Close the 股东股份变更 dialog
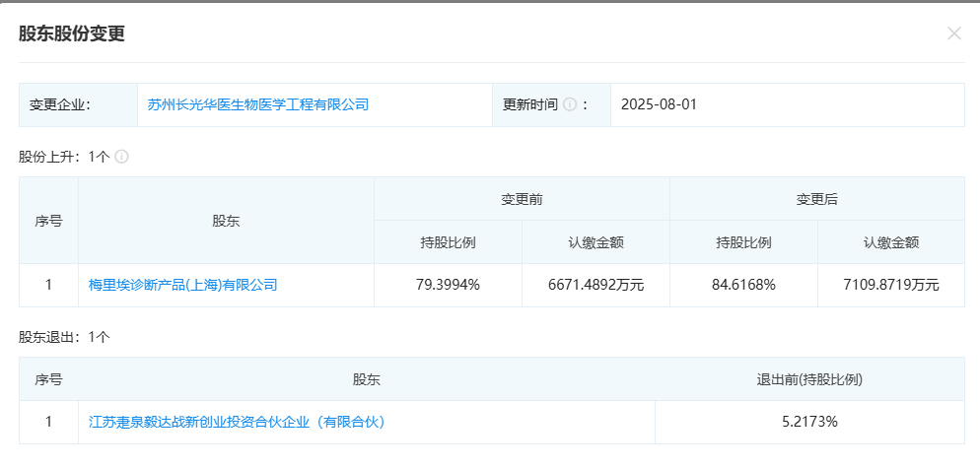The image size is (980, 469). (953, 33)
